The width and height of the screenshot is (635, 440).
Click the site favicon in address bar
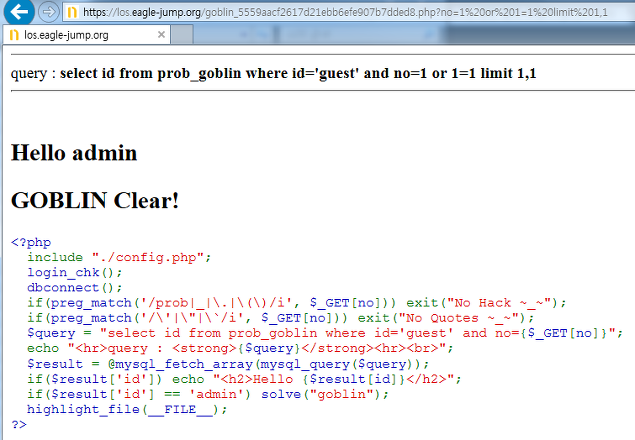tap(72, 13)
